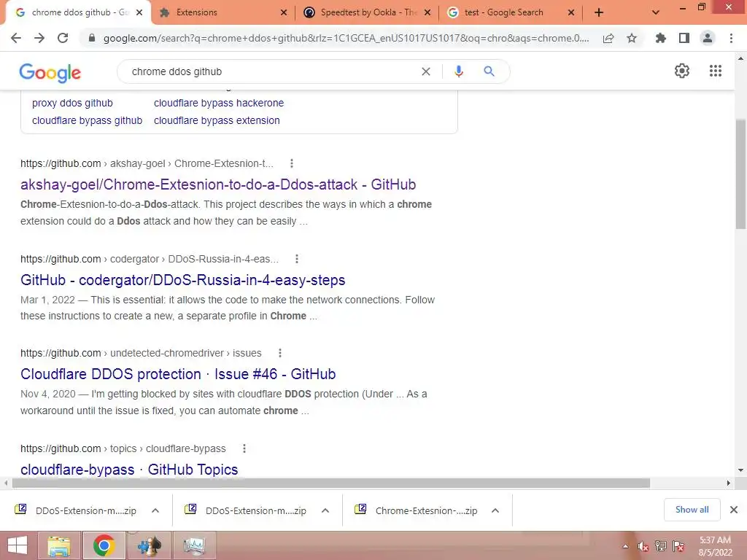The height and width of the screenshot is (560, 747).
Task: Click the Google logo
Action: point(50,73)
